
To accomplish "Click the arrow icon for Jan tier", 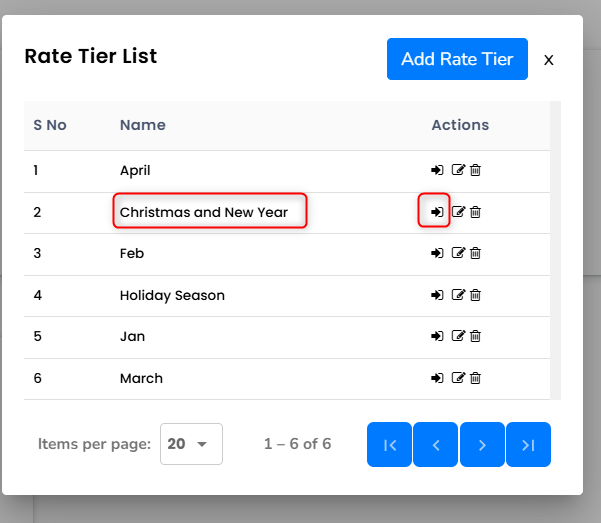I will click(437, 337).
